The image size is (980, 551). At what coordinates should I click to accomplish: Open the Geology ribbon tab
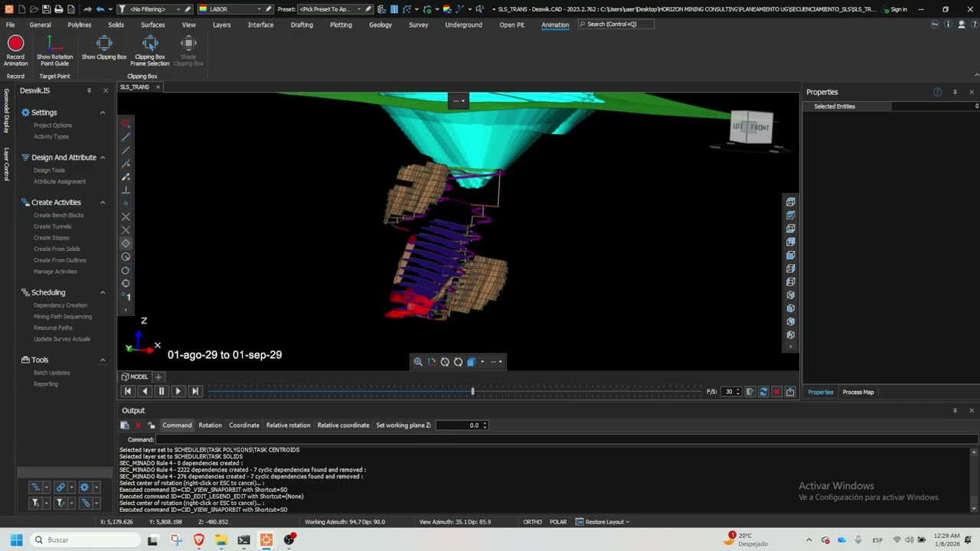point(381,24)
